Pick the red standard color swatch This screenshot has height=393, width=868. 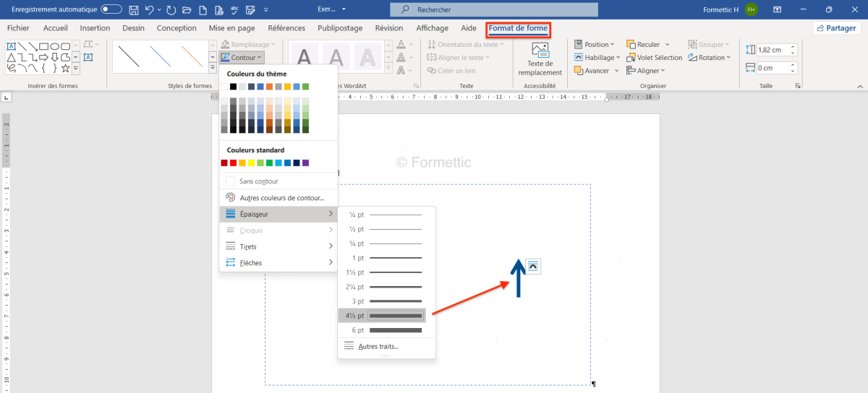(233, 163)
